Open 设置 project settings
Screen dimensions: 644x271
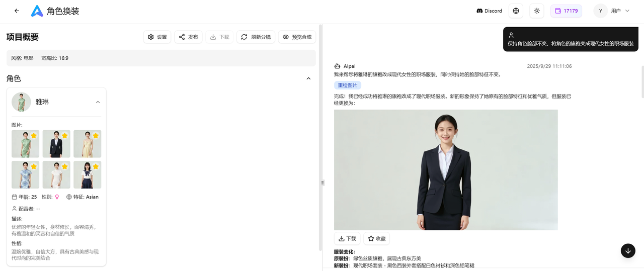[157, 37]
